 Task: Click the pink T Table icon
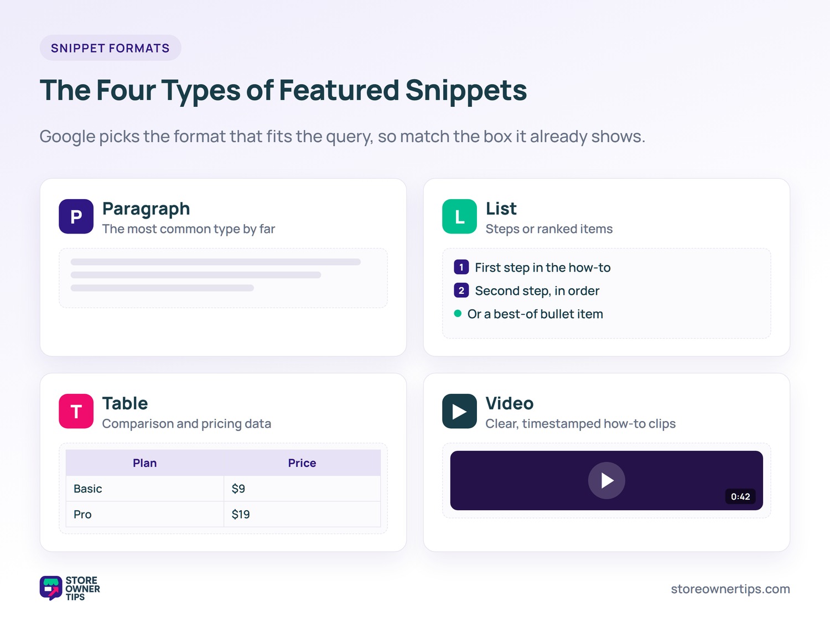point(76,411)
